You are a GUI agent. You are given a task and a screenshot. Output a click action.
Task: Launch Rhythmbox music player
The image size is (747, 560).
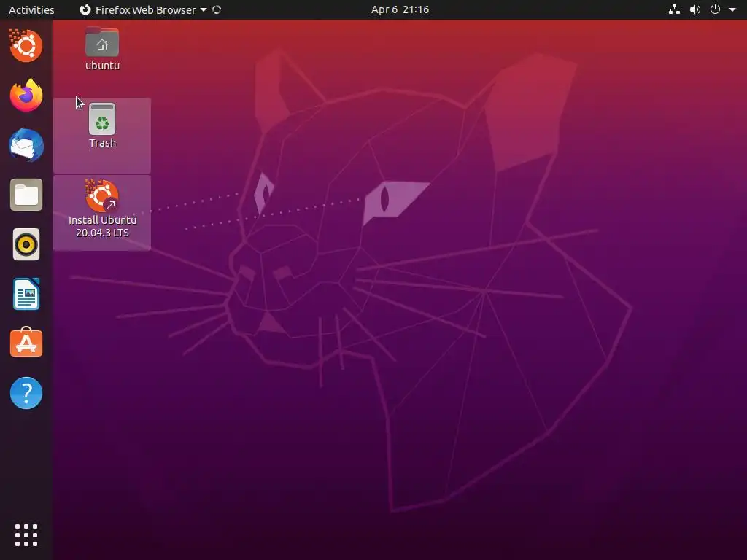26,245
